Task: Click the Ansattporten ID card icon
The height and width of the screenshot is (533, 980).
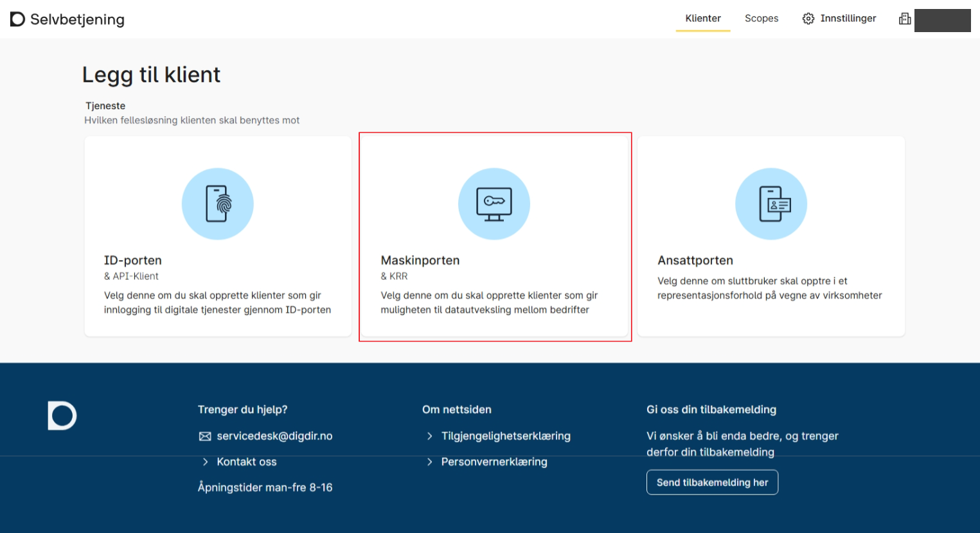Action: click(771, 204)
